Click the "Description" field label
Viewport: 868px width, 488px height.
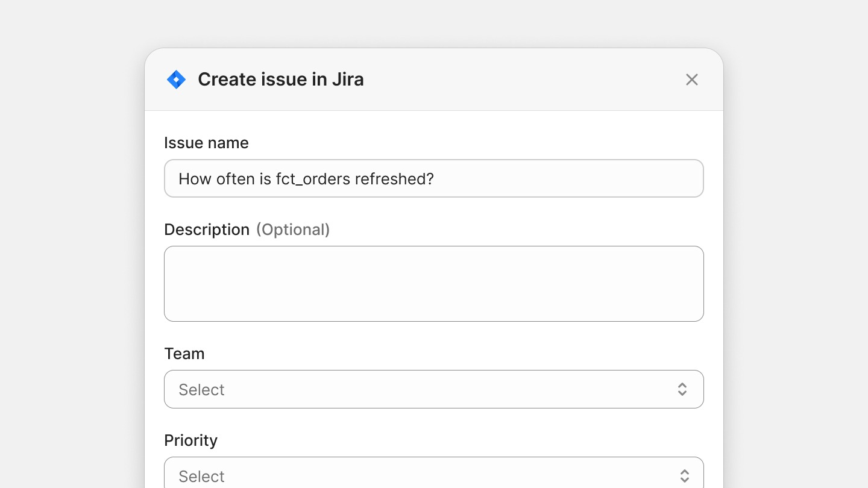pyautogui.click(x=206, y=230)
